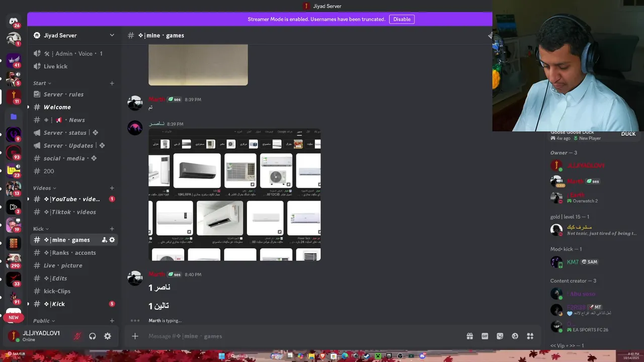644x362 pixels.
Task: Open member playing EA SPORTS FC 26
Action: point(594,326)
